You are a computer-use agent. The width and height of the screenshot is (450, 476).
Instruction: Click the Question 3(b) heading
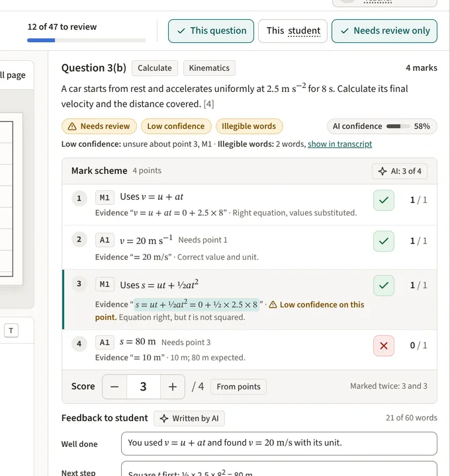(x=93, y=68)
